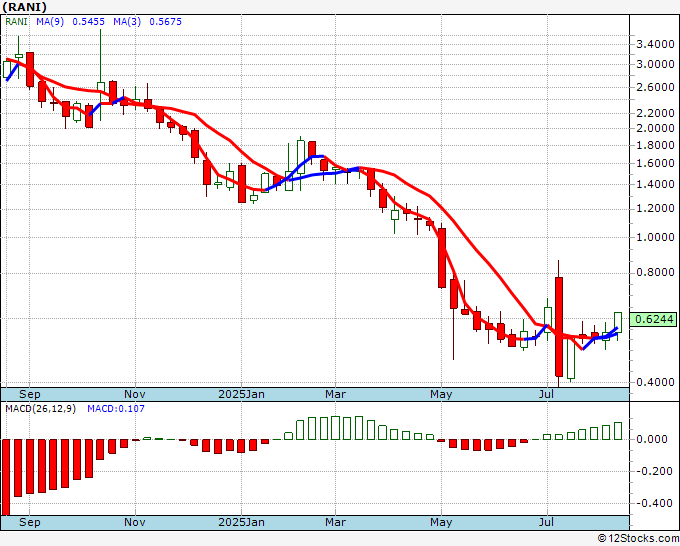Click the 1.4000 price axis label

(655, 184)
